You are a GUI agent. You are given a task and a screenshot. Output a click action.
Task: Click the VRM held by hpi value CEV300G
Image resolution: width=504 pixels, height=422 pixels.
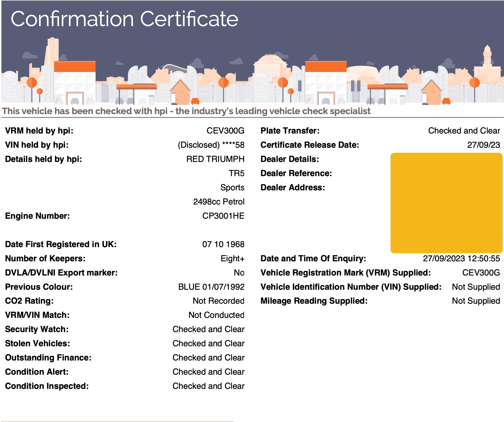click(x=225, y=131)
